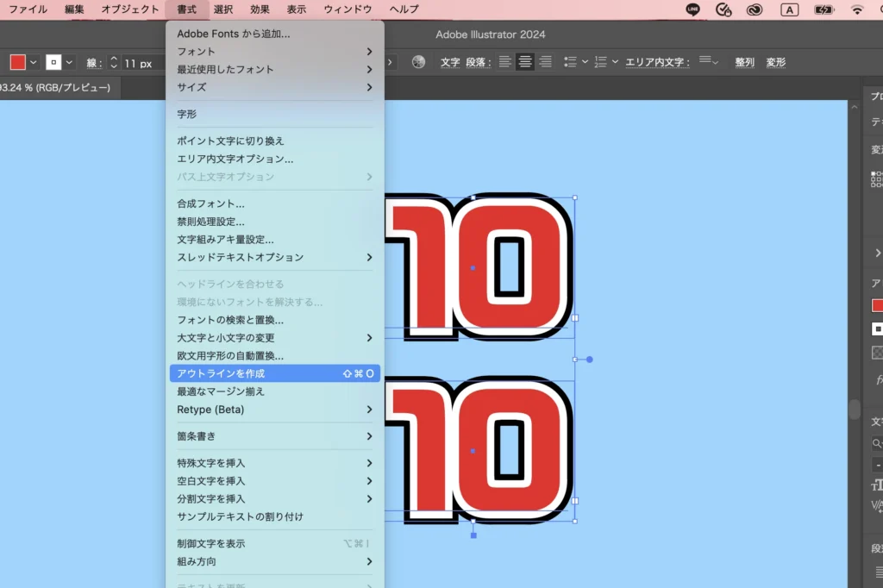Open the stroke color dropdown arrow
Screen dimensions: 883x588
[70, 62]
